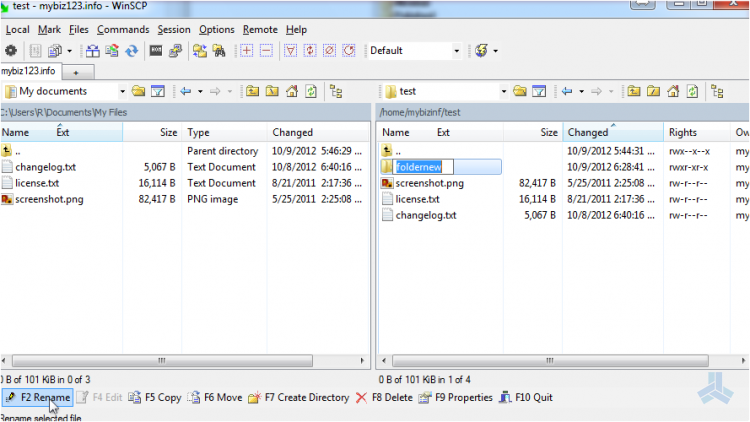Open in PuTTY toolbar icon
Image resolution: width=750 pixels, height=422 pixels.
click(176, 51)
